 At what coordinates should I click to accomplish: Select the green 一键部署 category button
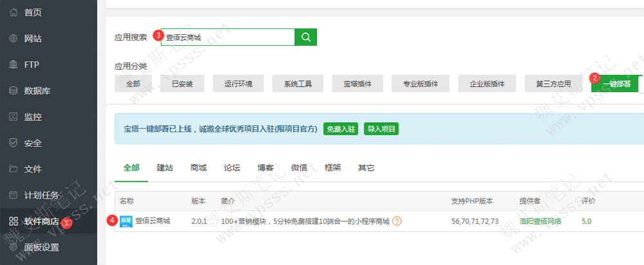pos(615,84)
